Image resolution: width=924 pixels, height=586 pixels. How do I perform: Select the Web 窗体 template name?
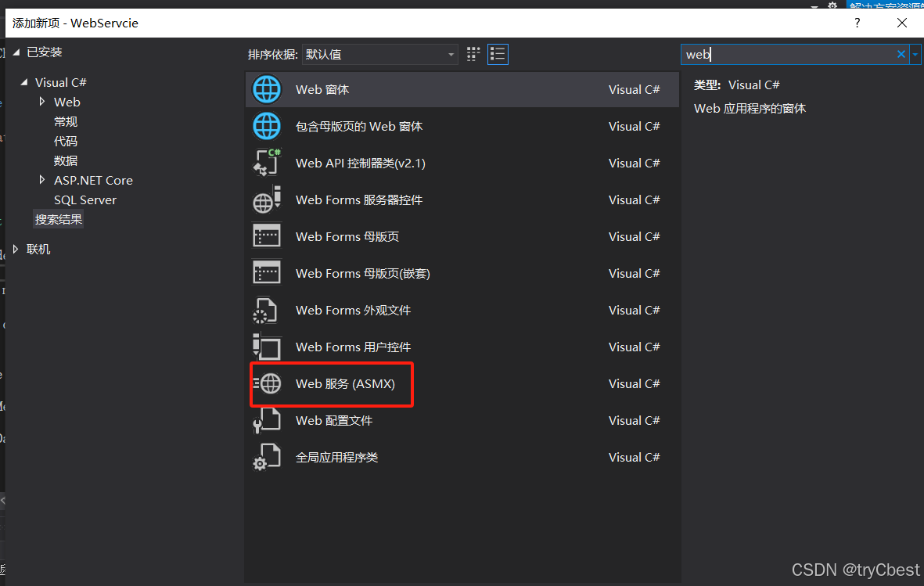pyautogui.click(x=322, y=90)
